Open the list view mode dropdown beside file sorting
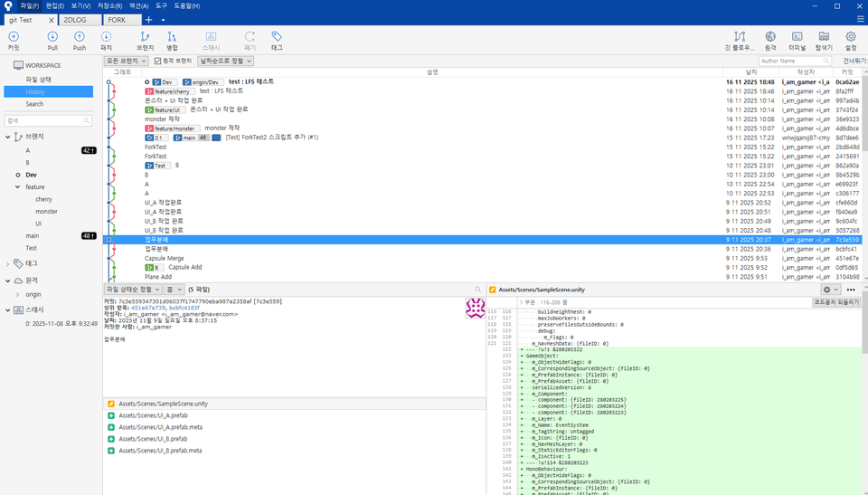This screenshot has width=868, height=495. pos(175,290)
